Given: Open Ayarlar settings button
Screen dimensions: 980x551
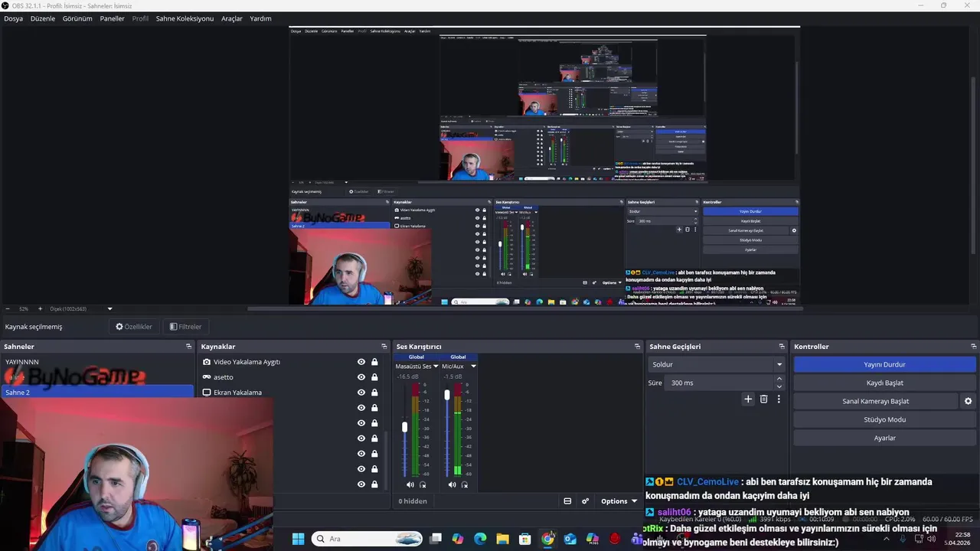Looking at the screenshot, I should coord(884,438).
